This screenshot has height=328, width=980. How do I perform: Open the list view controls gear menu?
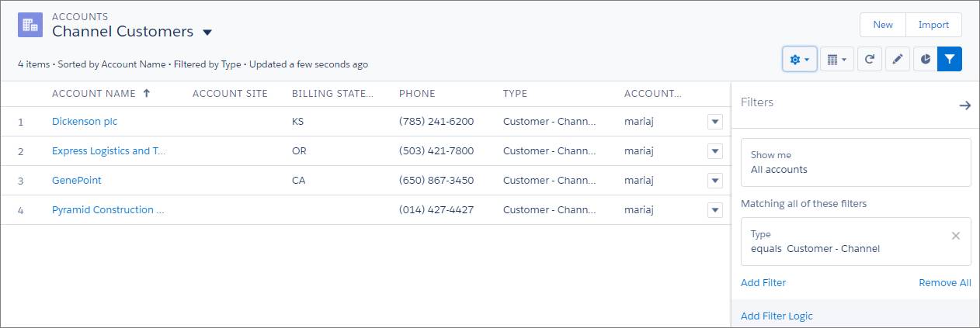tap(799, 60)
